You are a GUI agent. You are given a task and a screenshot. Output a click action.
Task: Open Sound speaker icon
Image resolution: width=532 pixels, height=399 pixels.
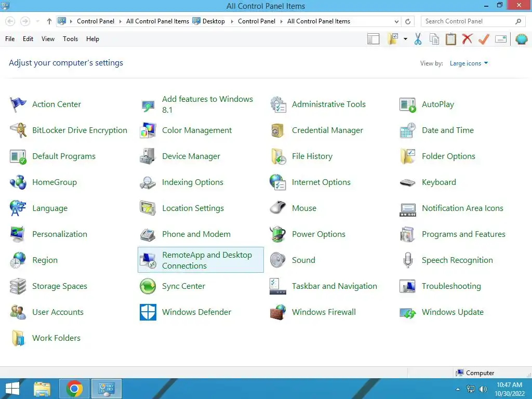coord(278,260)
